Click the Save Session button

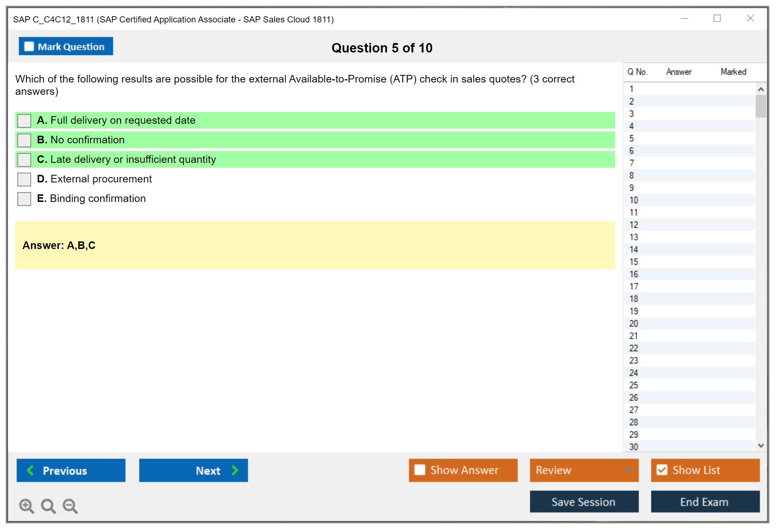pos(584,502)
